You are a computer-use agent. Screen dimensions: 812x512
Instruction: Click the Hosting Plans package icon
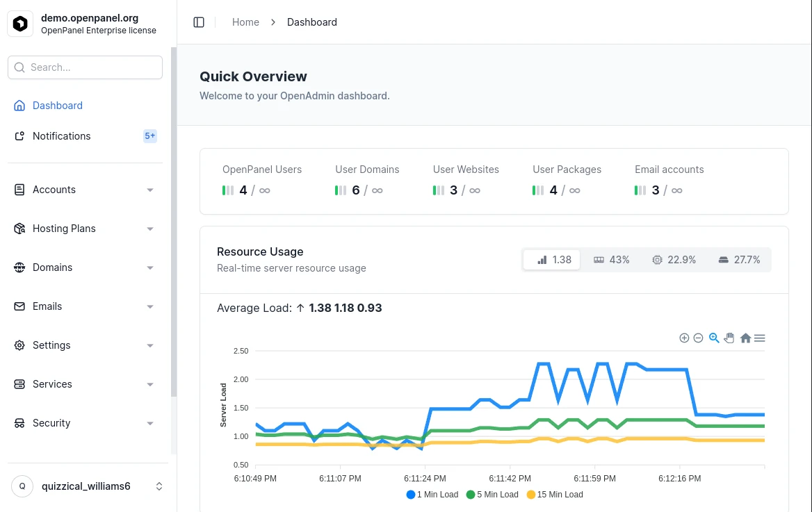tap(19, 229)
